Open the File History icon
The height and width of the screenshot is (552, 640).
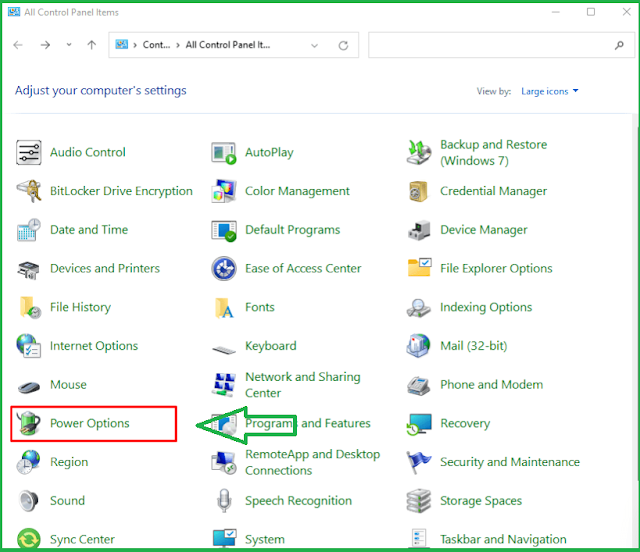pos(30,307)
